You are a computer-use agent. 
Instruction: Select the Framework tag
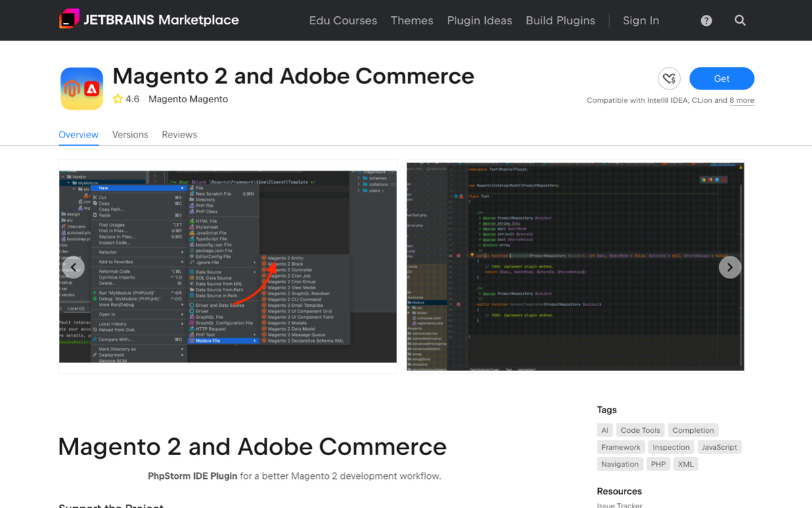[621, 447]
